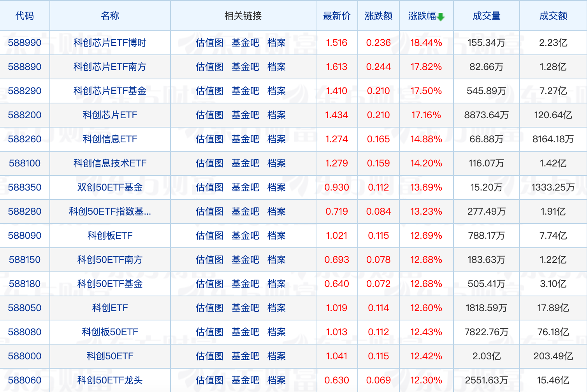Open 科创芯片ETF博时 fund name link
The height and width of the screenshot is (392, 587).
(x=110, y=43)
